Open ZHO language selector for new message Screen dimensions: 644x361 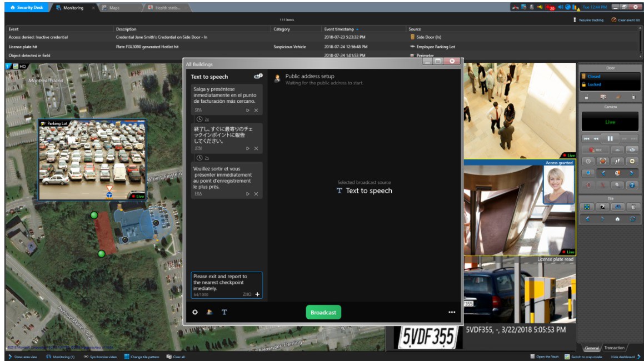247,294
